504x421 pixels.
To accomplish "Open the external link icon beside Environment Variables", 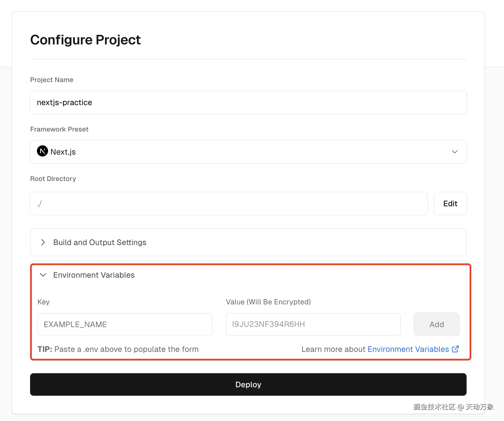I will (x=455, y=349).
